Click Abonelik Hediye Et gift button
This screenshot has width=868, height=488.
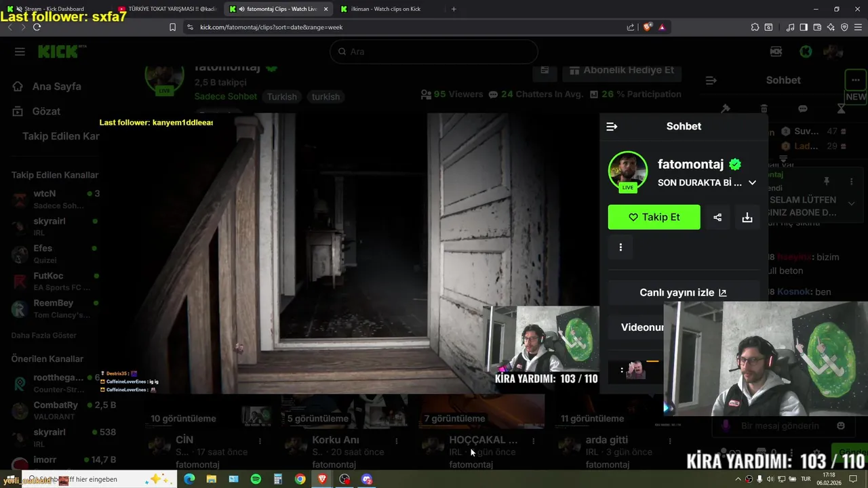point(622,70)
